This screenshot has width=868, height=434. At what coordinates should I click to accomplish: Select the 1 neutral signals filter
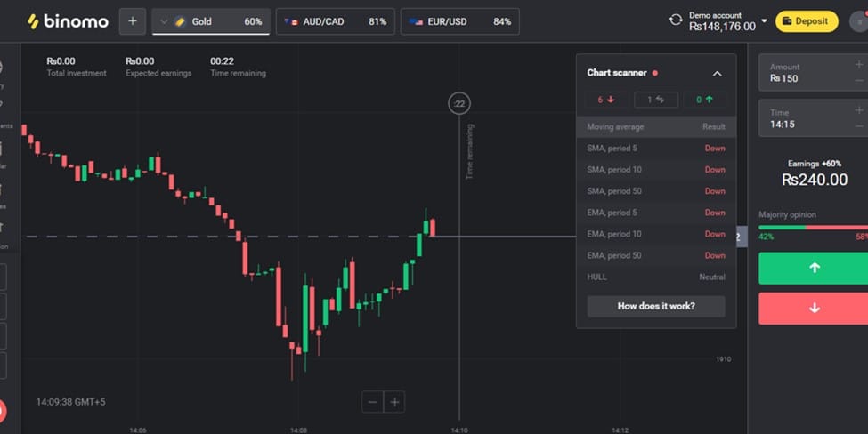[x=656, y=100]
